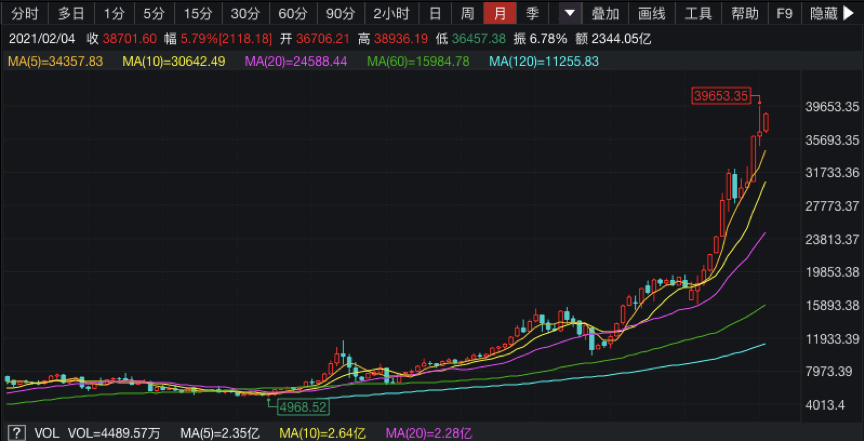864x441 pixels.
Task: Select the 60分 timeframe tab
Action: point(293,13)
